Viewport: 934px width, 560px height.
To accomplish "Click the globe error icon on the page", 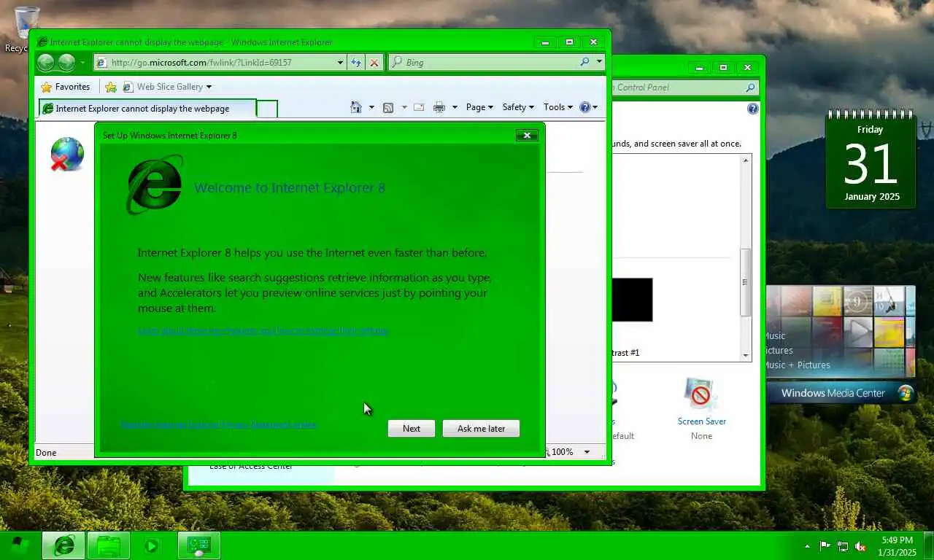I will click(66, 155).
